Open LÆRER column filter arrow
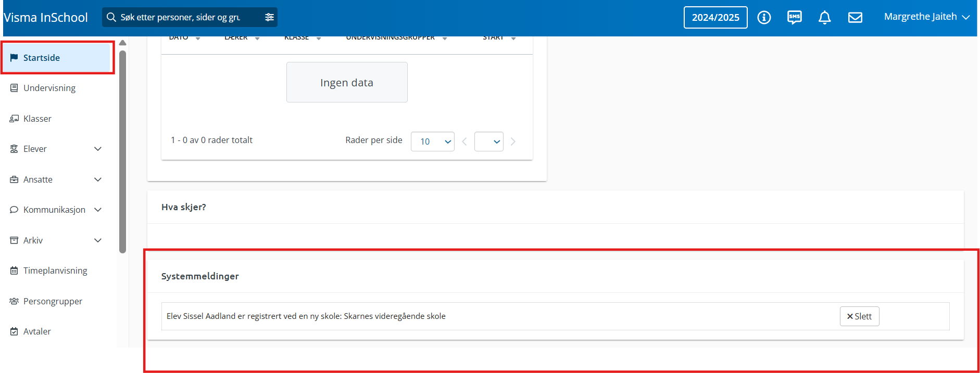This screenshot has width=980, height=373. [x=257, y=38]
